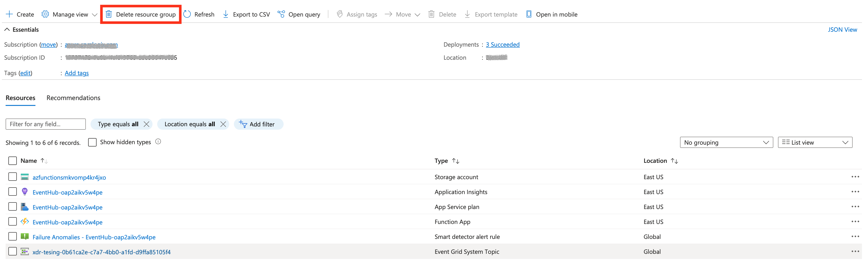Open more options for App Service plan row
Viewport: 868px width, 279px height.
[x=855, y=206]
